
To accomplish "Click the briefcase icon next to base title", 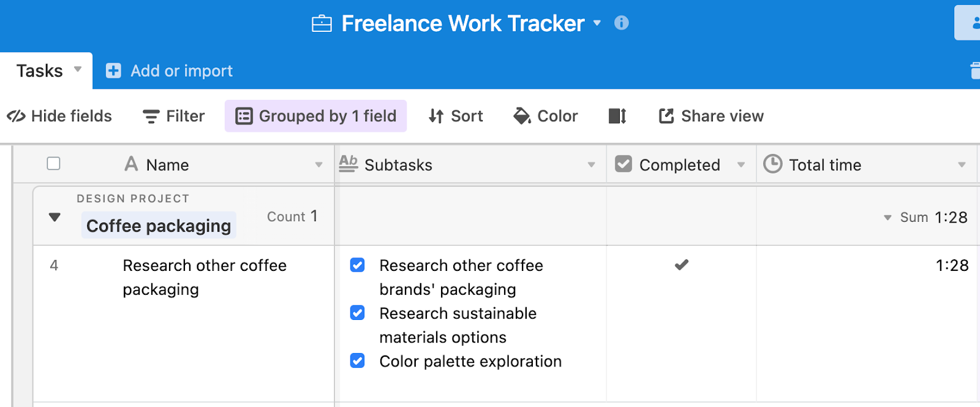I will click(322, 24).
